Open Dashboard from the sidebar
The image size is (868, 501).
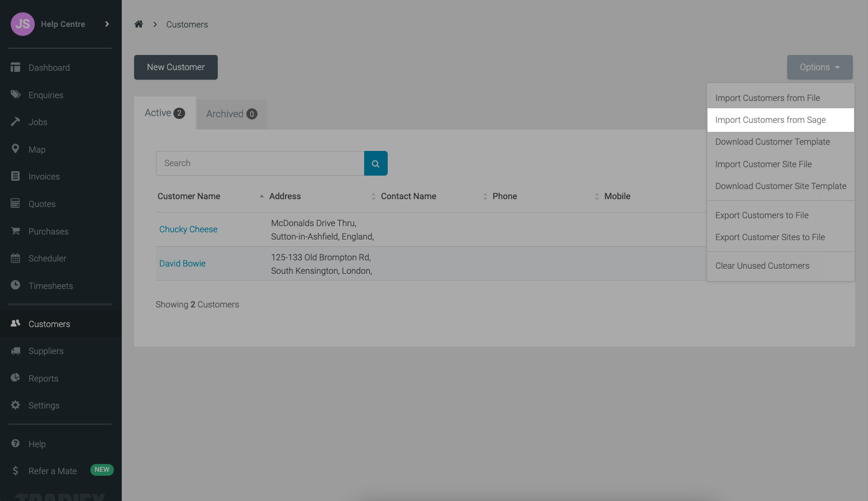[x=49, y=68]
